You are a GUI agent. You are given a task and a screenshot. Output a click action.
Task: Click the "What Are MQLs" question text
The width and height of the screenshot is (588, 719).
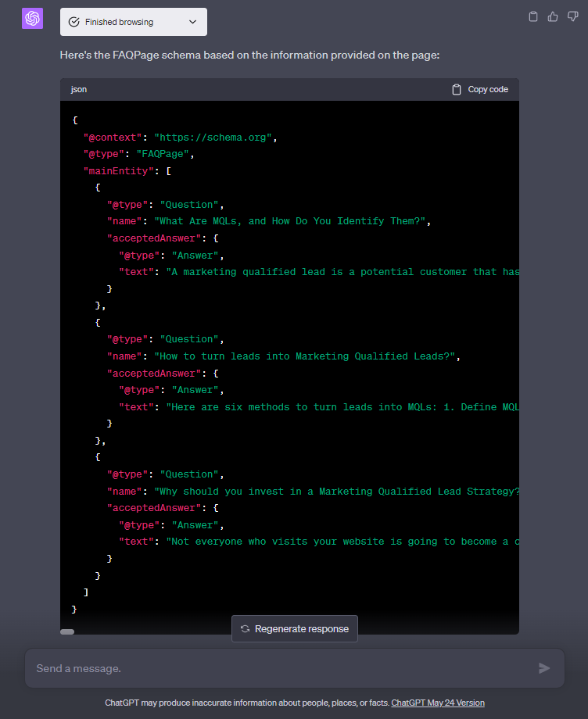[292, 221]
